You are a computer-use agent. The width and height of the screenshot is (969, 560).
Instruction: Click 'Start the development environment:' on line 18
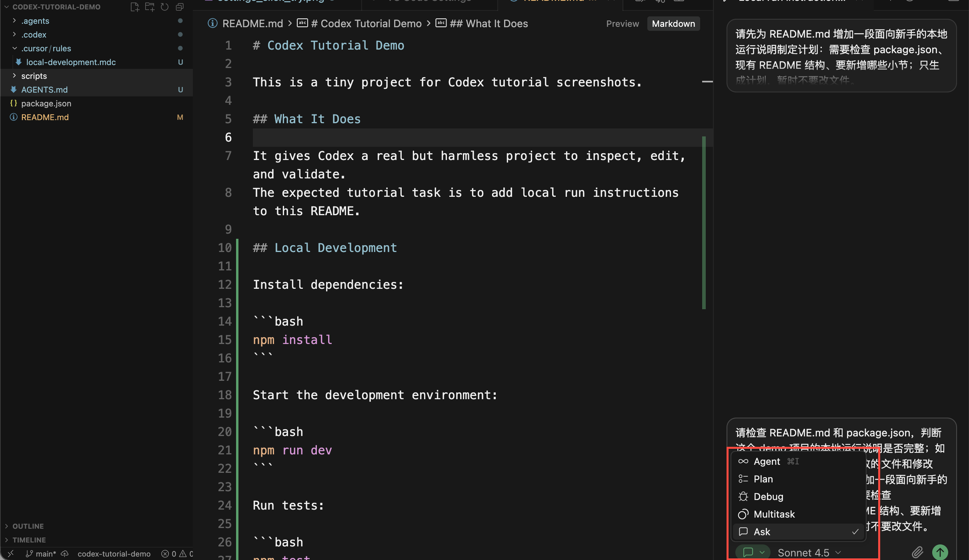[x=375, y=395]
